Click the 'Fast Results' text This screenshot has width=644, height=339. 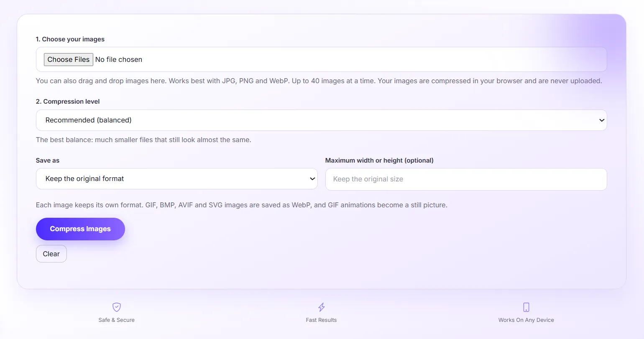point(321,320)
